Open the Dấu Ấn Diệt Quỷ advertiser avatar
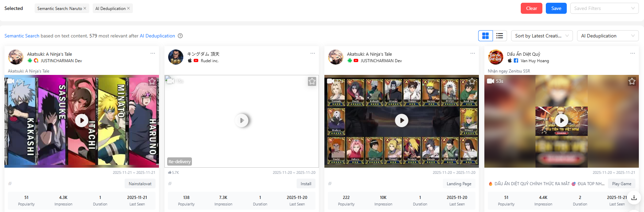This screenshot has height=212, width=644. [x=496, y=57]
